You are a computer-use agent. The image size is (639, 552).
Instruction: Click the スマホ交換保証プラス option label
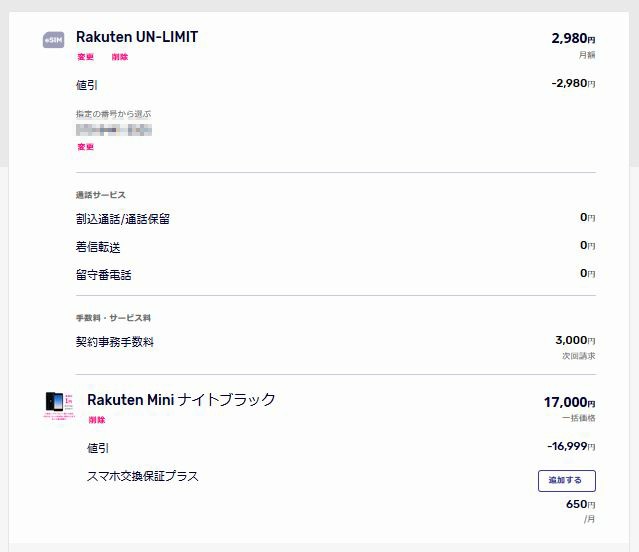tap(143, 476)
